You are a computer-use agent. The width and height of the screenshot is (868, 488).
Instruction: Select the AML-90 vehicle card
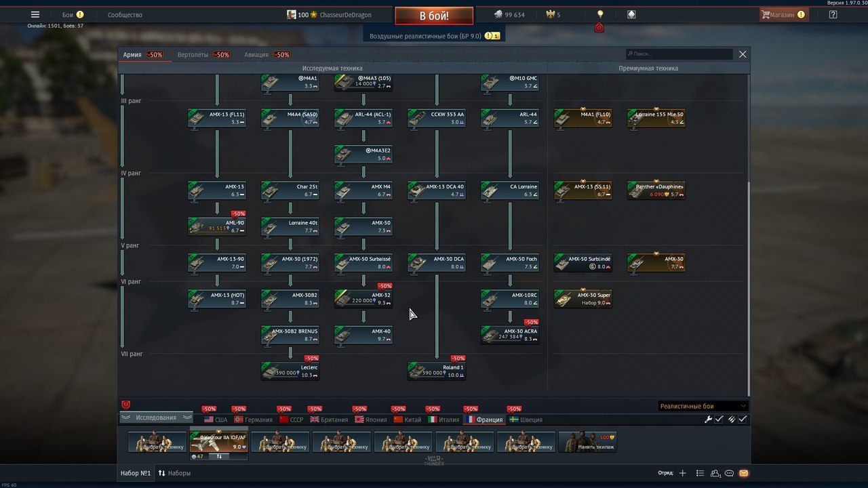click(217, 226)
